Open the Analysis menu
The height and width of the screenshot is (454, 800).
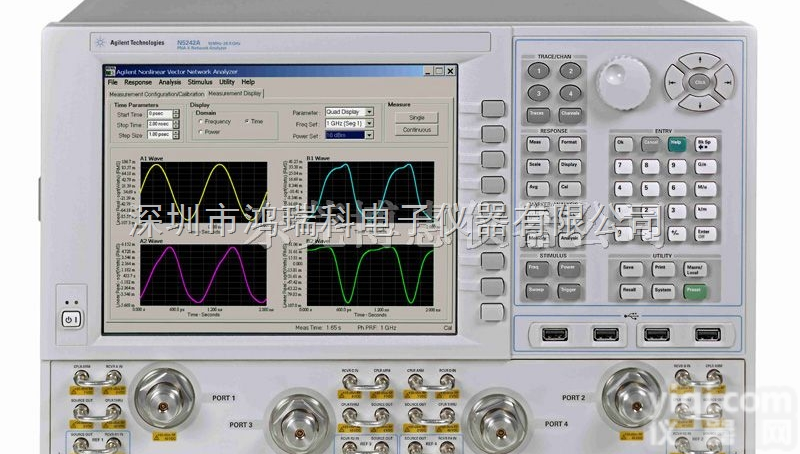169,82
